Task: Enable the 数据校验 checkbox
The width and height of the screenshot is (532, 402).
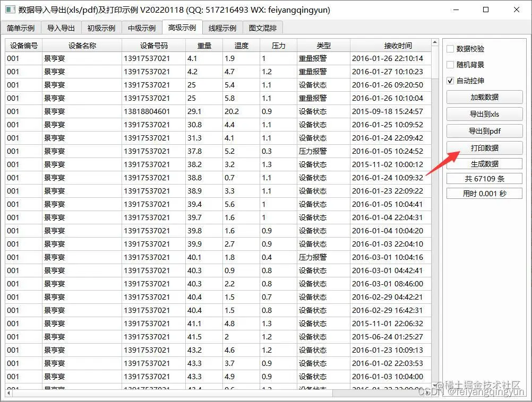Action: [x=450, y=49]
